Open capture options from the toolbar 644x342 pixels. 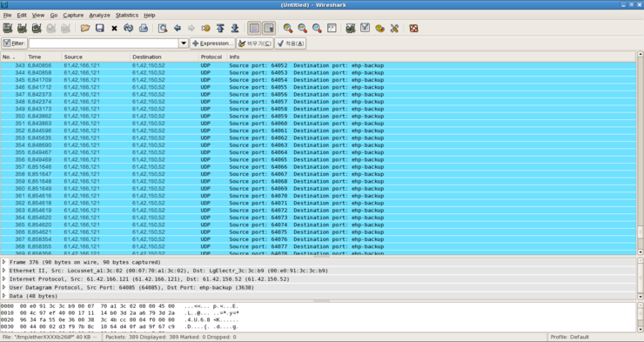[x=22, y=29]
